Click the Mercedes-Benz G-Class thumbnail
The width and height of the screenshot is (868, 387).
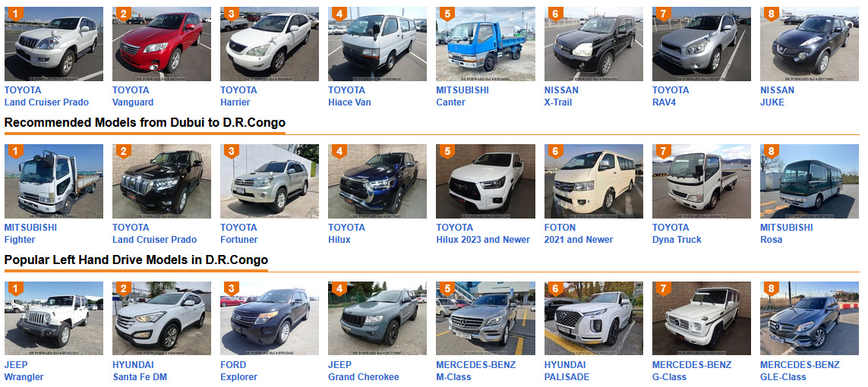[702, 319]
